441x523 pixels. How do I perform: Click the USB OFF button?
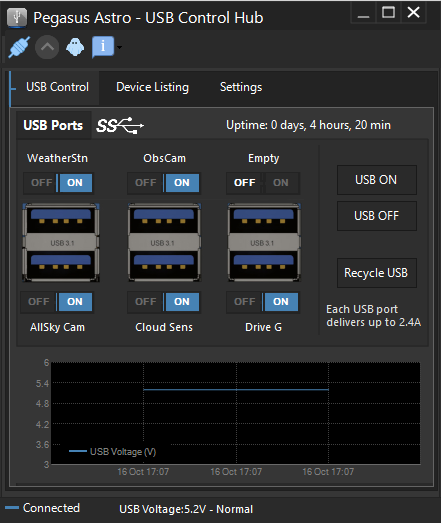coord(377,216)
